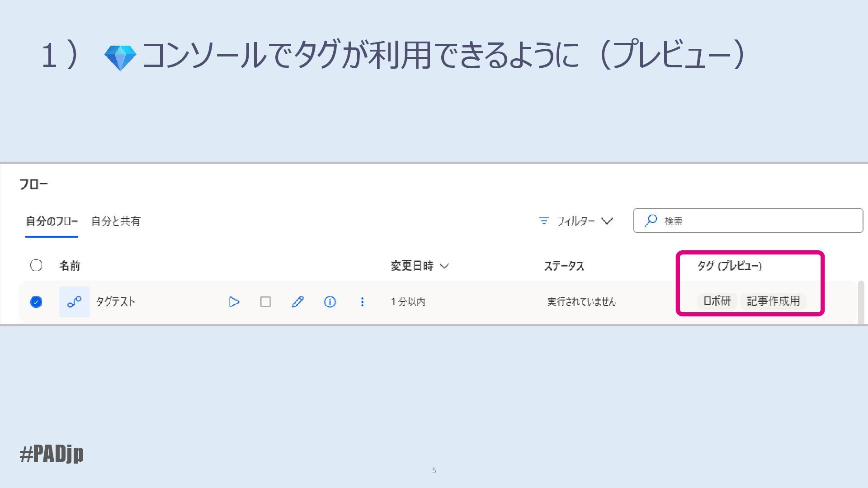The image size is (868, 488).
Task: Toggle select-all circle in header row
Action: pos(36,265)
